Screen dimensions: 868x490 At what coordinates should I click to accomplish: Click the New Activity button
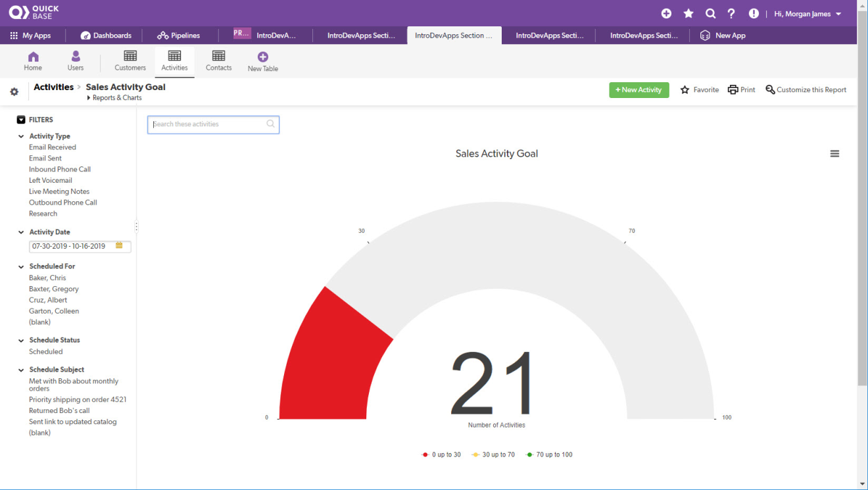point(639,90)
